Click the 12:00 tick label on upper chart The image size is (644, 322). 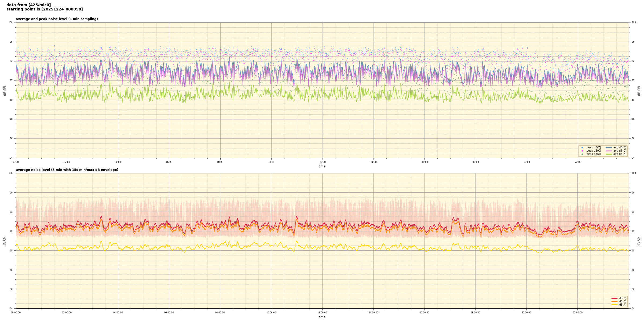point(322,162)
